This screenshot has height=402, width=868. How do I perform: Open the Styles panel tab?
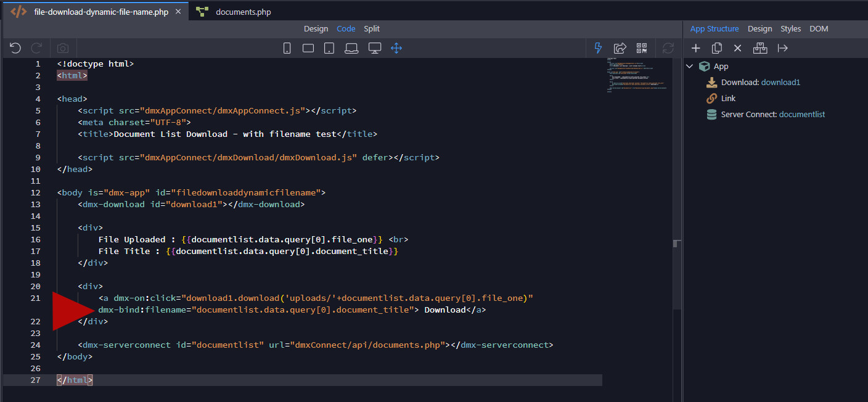pos(790,29)
